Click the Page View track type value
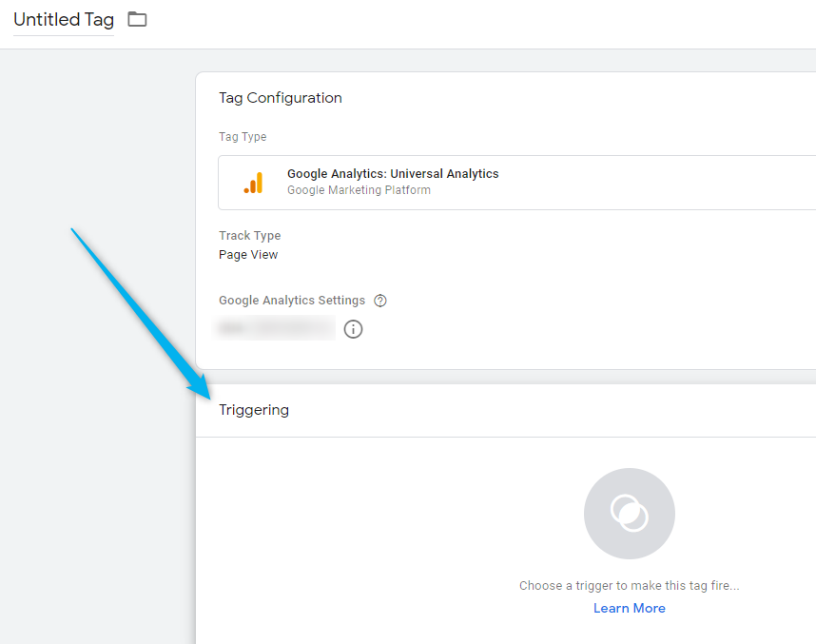Viewport: 816px width, 644px height. coord(248,255)
